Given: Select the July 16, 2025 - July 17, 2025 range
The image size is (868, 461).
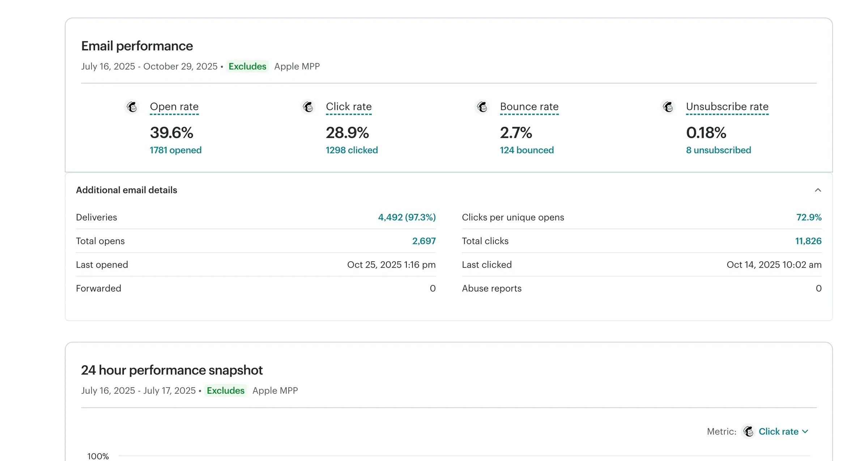Looking at the screenshot, I should pyautogui.click(x=139, y=390).
